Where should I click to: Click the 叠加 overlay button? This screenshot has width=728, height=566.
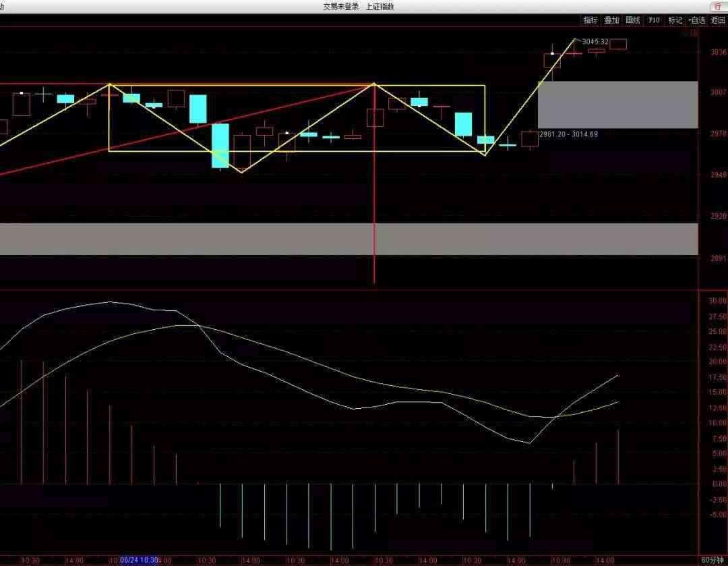tap(611, 20)
